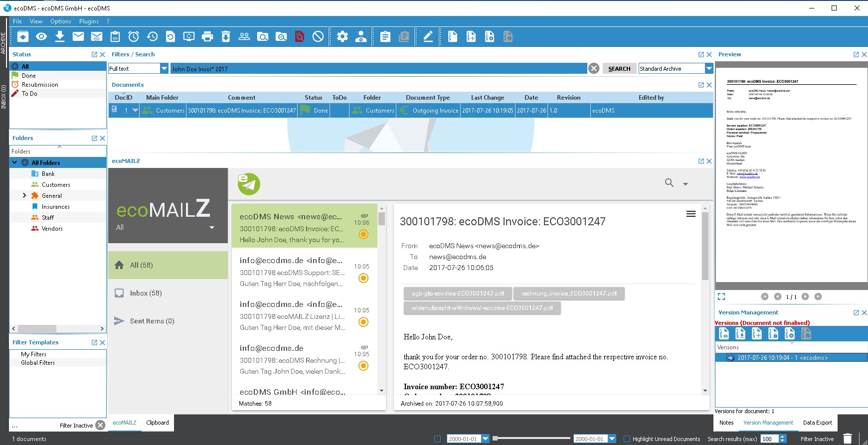The image size is (868, 445).
Task: Toggle orange status circle on ecoDMS Rechnung email
Action: point(363,366)
